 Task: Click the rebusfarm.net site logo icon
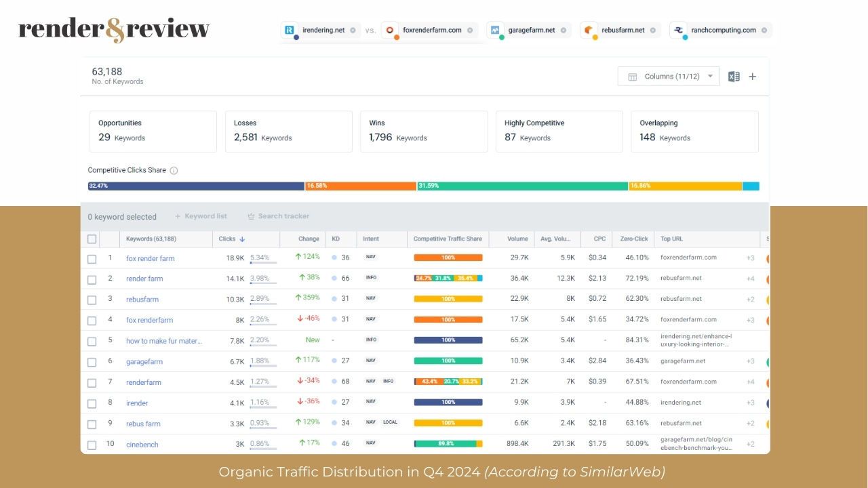(x=589, y=30)
